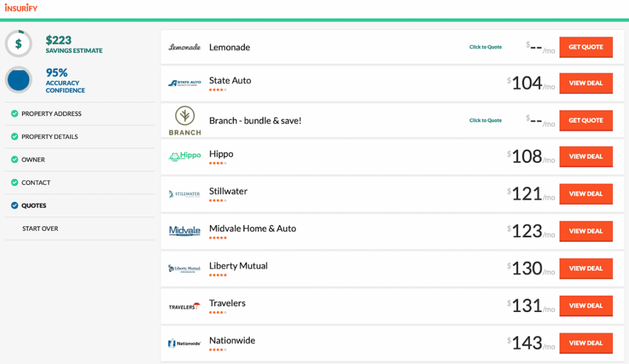Click Start Over in sidebar
The width and height of the screenshot is (629, 364).
[x=40, y=228]
